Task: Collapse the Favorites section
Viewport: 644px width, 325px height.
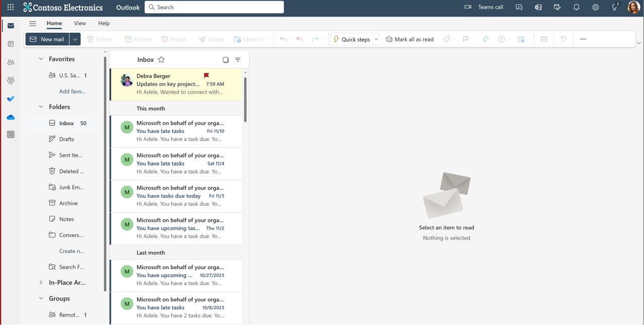Action: pos(41,59)
